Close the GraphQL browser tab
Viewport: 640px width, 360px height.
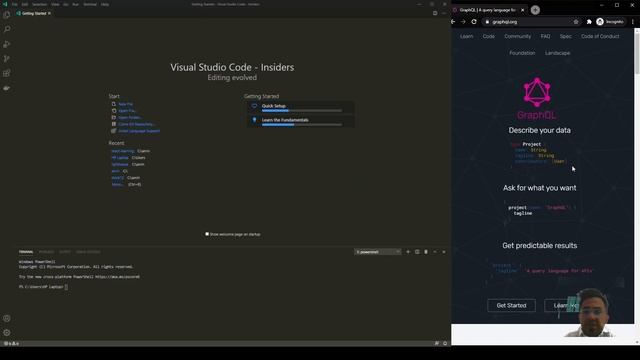coord(522,10)
